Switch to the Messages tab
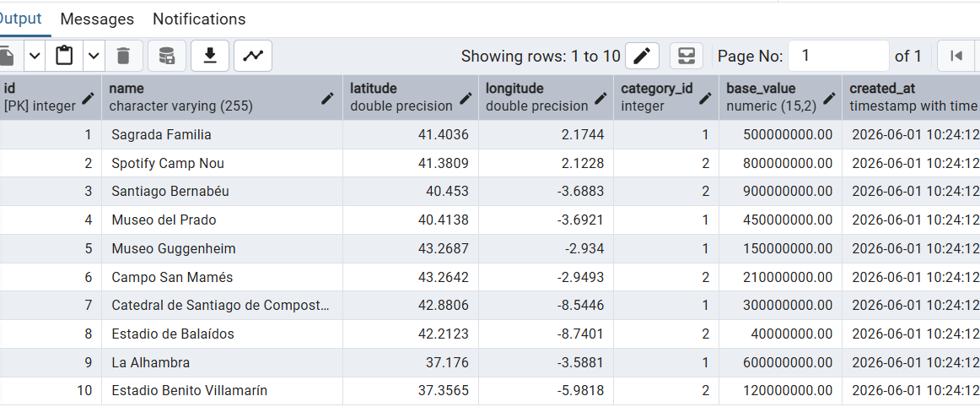 97,19
